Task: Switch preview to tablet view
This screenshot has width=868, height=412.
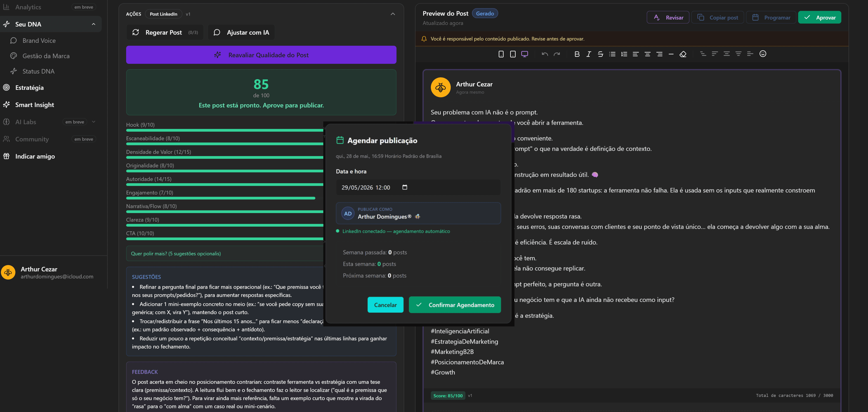Action: [x=513, y=54]
